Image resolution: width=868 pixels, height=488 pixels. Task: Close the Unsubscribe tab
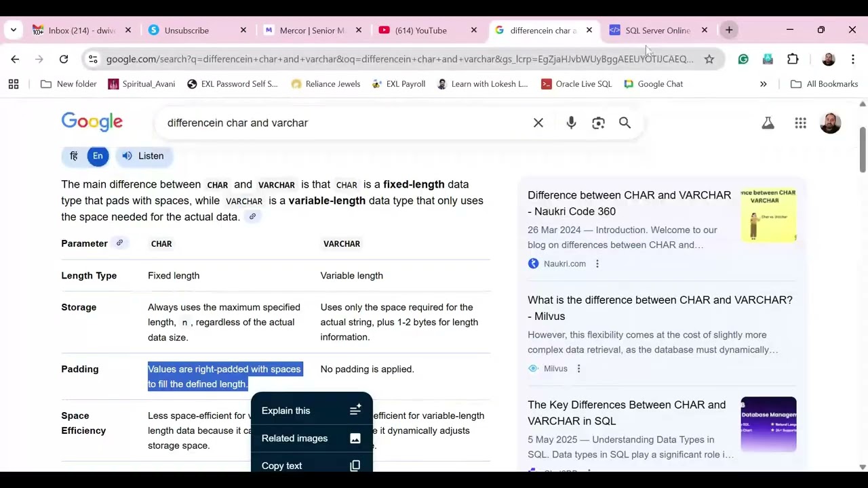[243, 30]
